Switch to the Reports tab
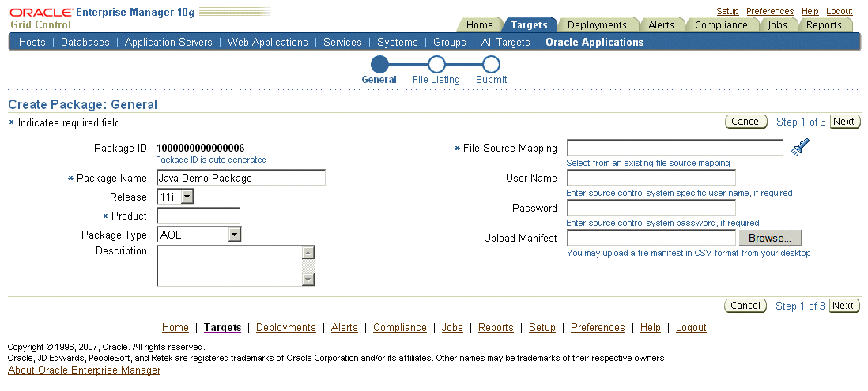Screen dimensions: 868x391 point(824,25)
